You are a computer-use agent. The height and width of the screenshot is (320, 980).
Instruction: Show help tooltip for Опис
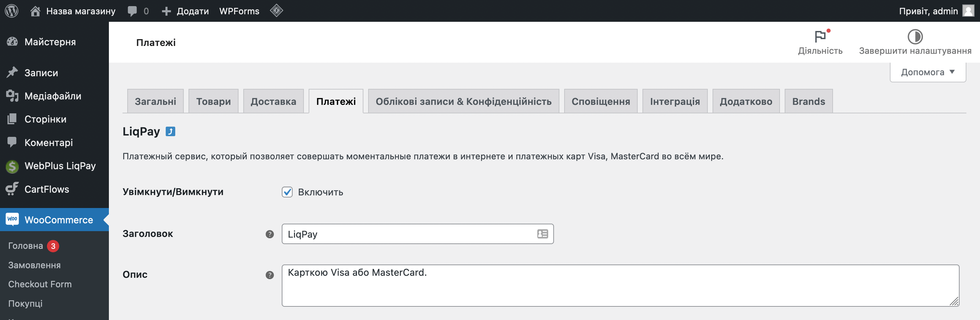click(x=270, y=275)
